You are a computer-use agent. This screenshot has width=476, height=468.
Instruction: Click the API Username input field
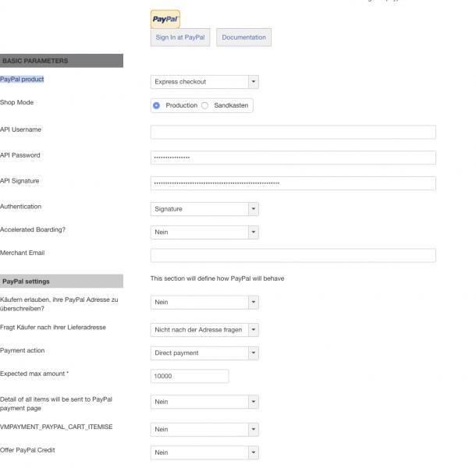point(293,133)
